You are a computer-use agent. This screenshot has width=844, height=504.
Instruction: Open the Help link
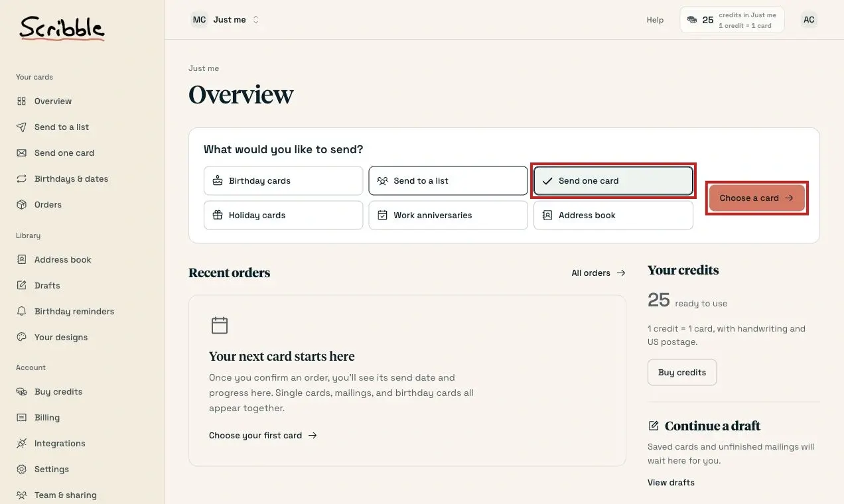(x=655, y=20)
